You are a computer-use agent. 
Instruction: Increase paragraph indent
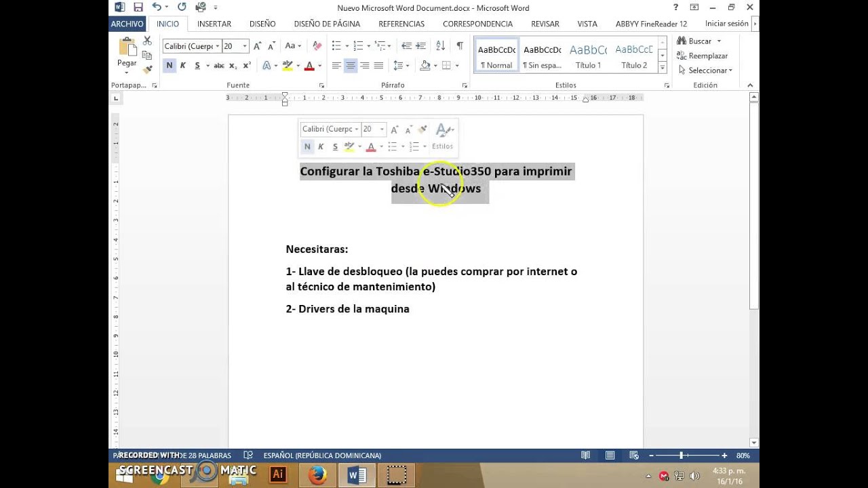pos(421,46)
